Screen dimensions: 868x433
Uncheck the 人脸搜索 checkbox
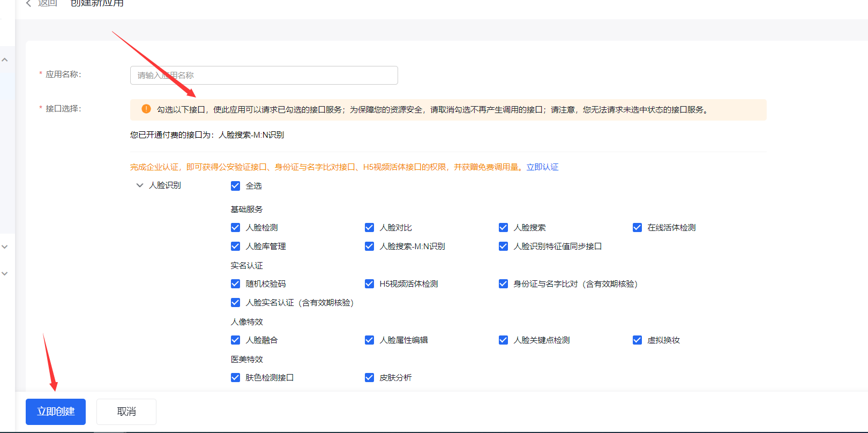pyautogui.click(x=503, y=228)
